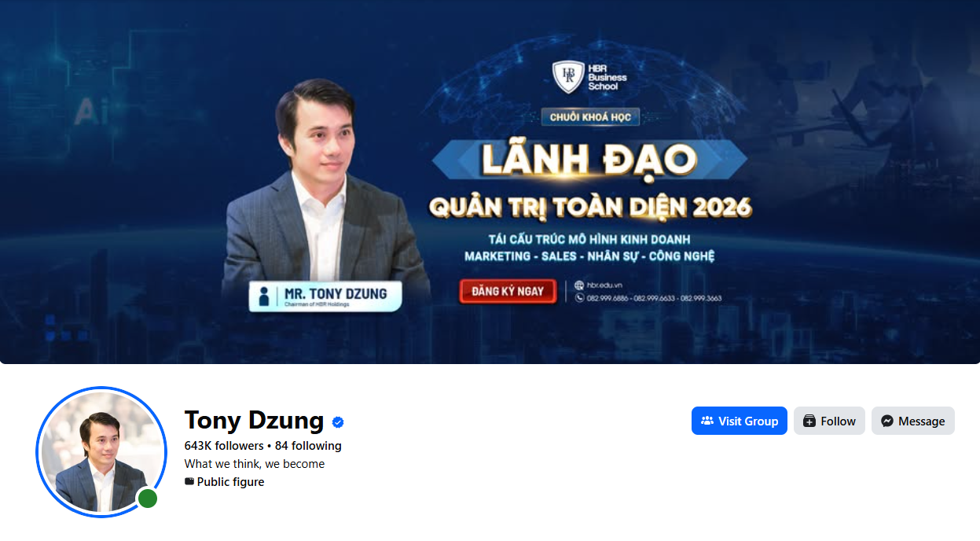The width and height of the screenshot is (980, 541).
Task: Open the round profile picture
Action: click(101, 452)
